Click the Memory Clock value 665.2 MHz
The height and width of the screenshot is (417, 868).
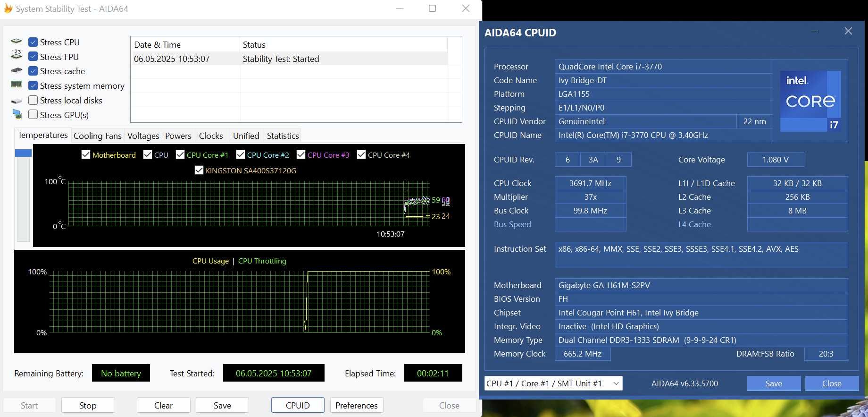tap(583, 354)
